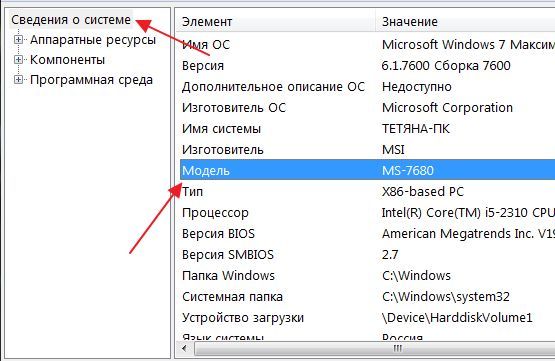Click the value C:\Windows\system32
The height and width of the screenshot is (361, 555).
coord(446,297)
